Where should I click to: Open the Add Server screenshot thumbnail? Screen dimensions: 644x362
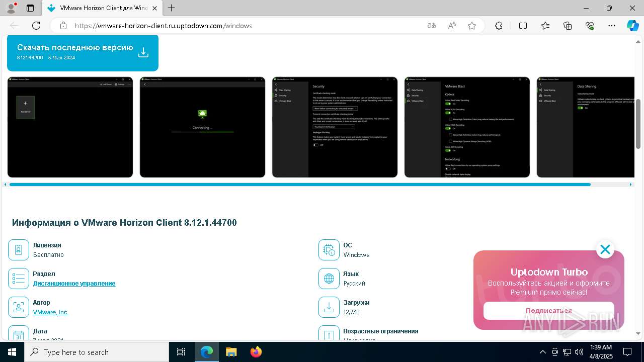click(70, 127)
